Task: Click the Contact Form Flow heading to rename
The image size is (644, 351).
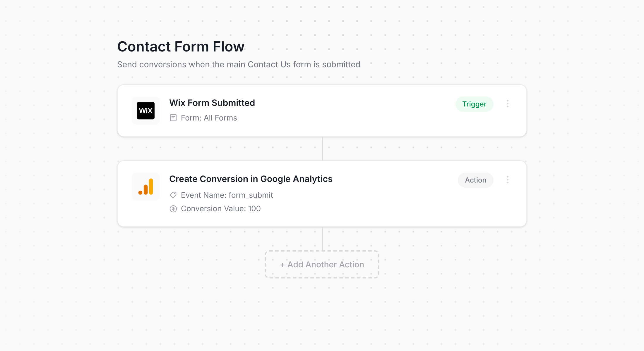Action: click(x=181, y=46)
